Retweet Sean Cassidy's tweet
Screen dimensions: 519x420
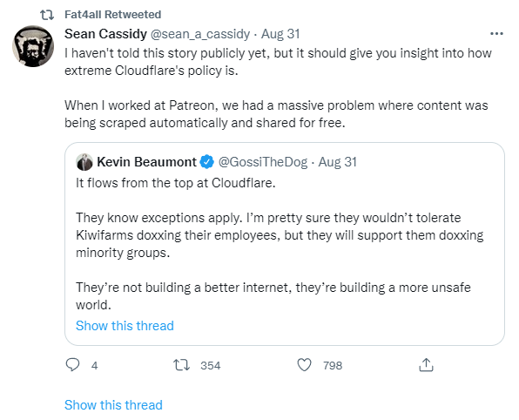pos(181,365)
